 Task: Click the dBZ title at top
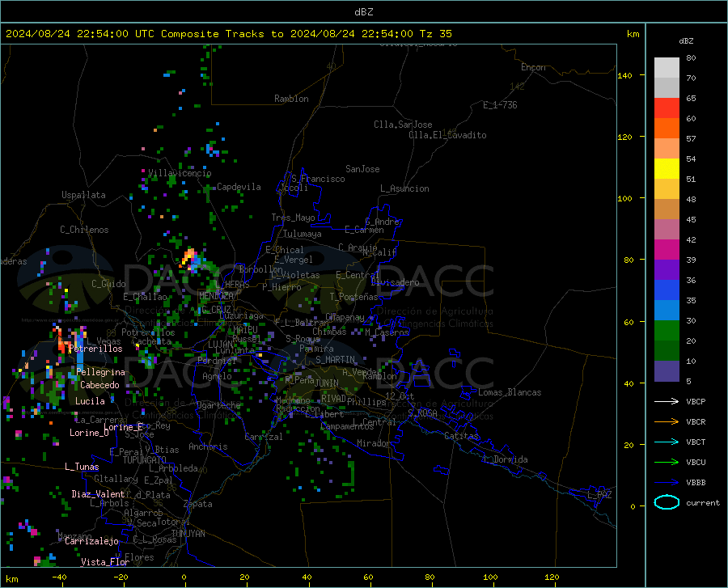[x=364, y=11]
